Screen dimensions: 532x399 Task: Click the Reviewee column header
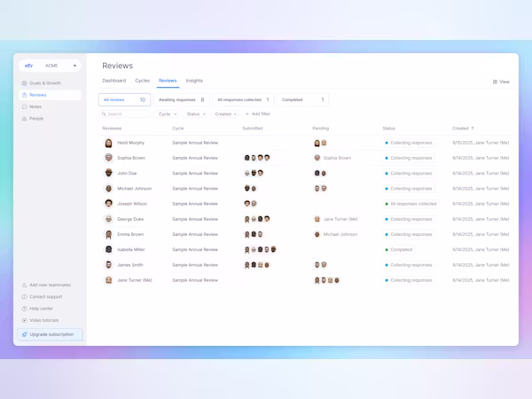click(x=112, y=129)
